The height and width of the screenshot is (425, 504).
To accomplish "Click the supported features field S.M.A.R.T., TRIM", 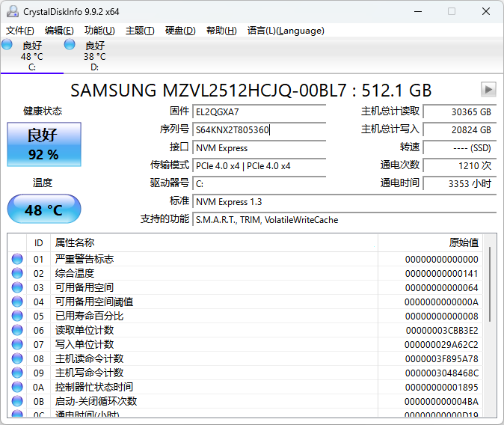I will click(345, 220).
